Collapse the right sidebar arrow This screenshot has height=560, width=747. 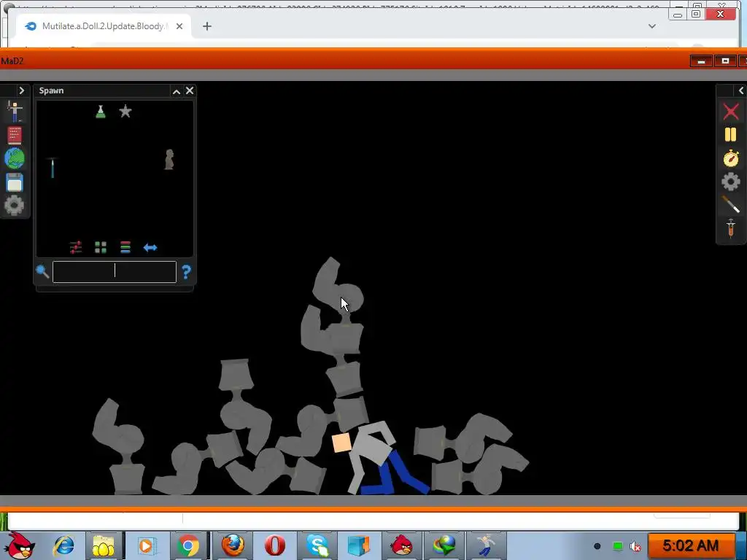[x=741, y=90]
